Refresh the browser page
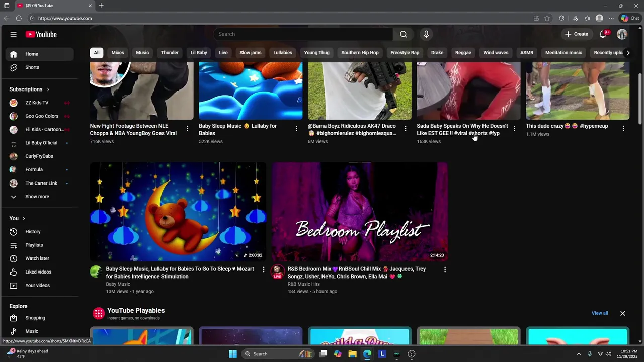This screenshot has width=644, height=362. point(19,18)
